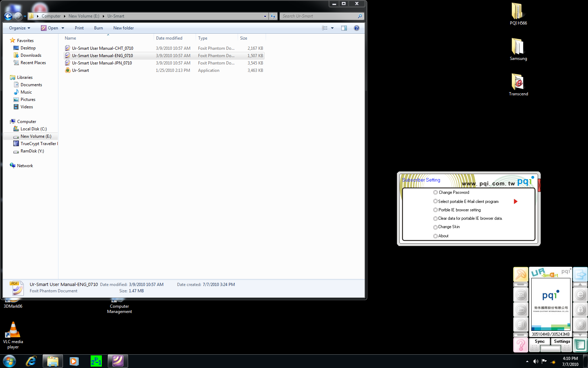Launch Internet Explorer from the taskbar
Image resolution: width=588 pixels, height=368 pixels.
(x=31, y=361)
